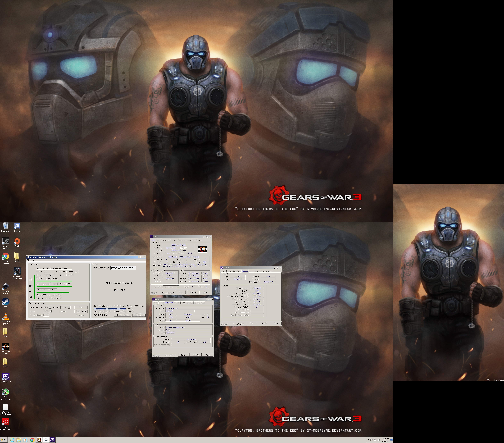
Task: Open the VLC media player shortcut
Action: (x=6, y=319)
